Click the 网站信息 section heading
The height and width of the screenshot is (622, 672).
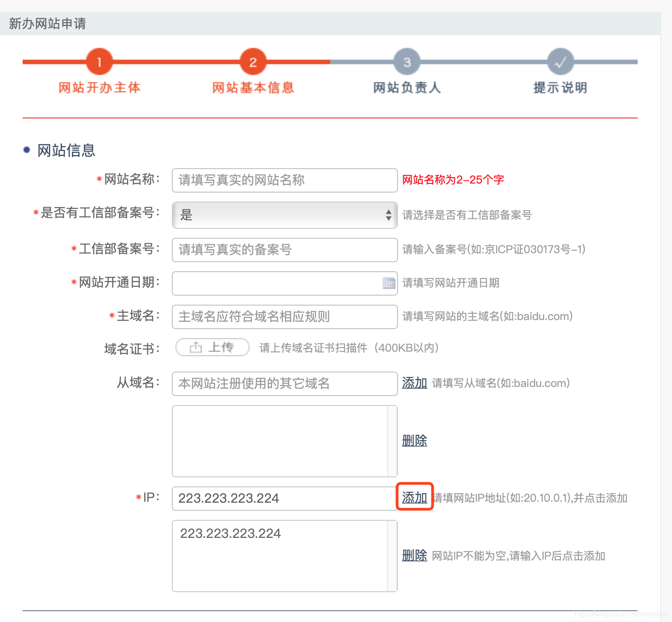tap(66, 150)
